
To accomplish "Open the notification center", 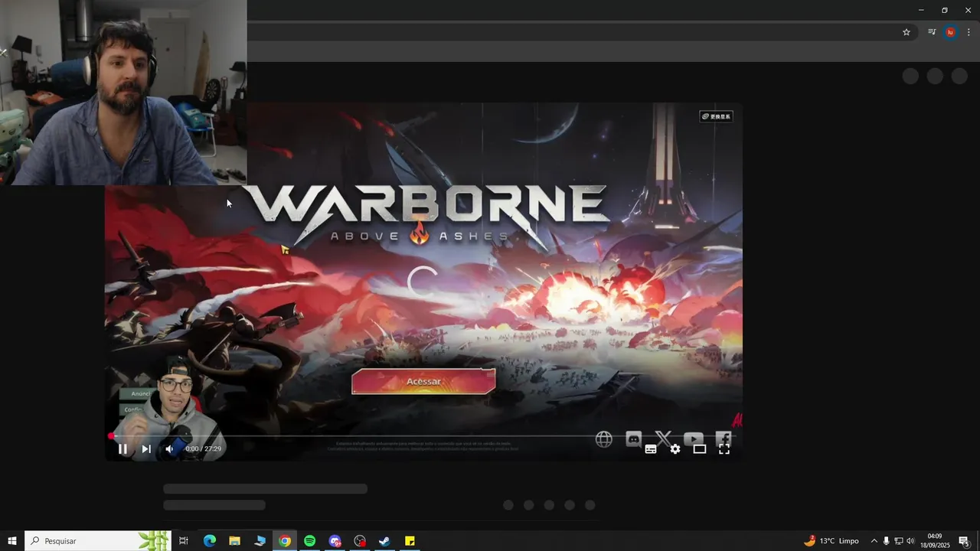I will (x=965, y=541).
